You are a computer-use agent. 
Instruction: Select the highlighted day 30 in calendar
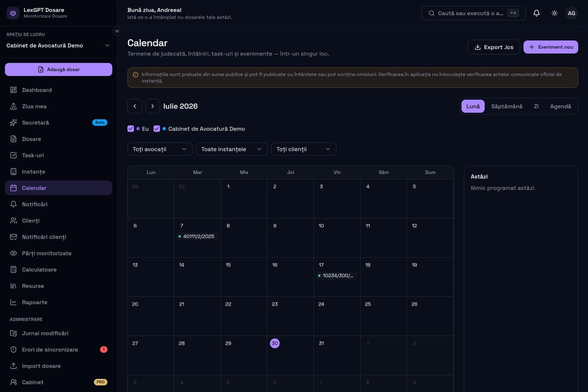(x=275, y=343)
